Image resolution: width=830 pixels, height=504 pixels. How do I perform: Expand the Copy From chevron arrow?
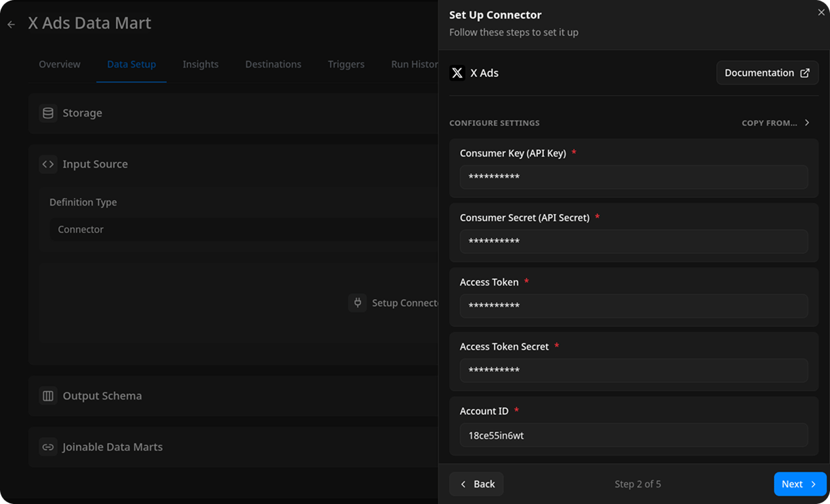[x=807, y=123]
